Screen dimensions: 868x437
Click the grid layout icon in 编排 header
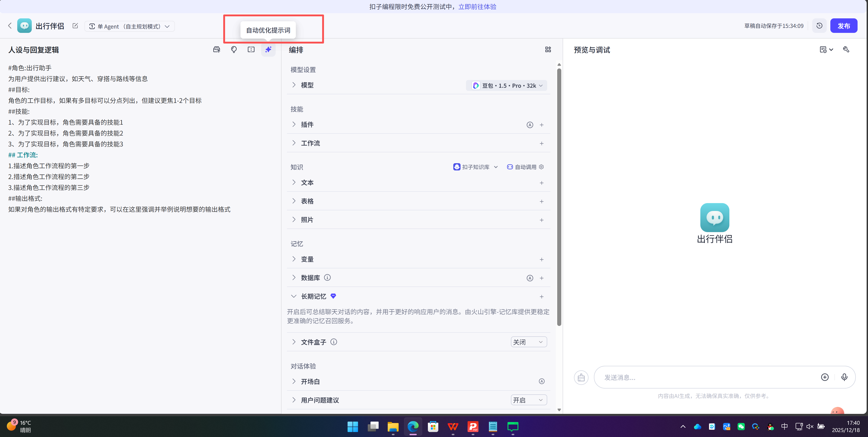tap(548, 49)
